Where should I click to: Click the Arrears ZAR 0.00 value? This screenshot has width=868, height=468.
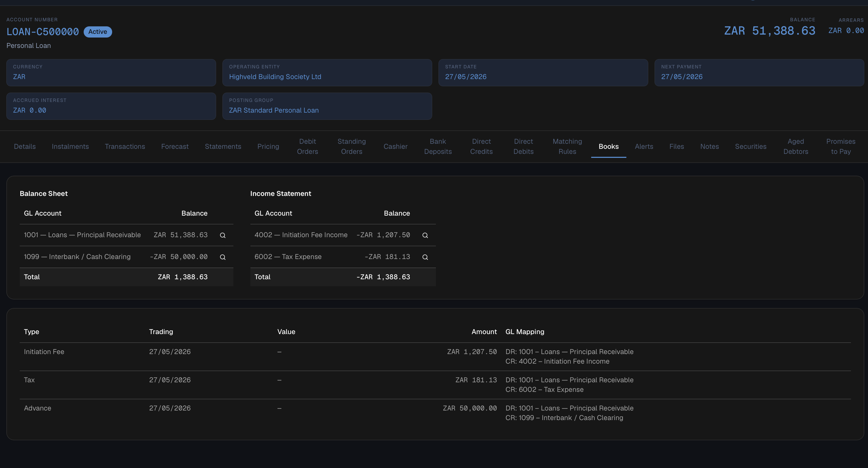[846, 31]
